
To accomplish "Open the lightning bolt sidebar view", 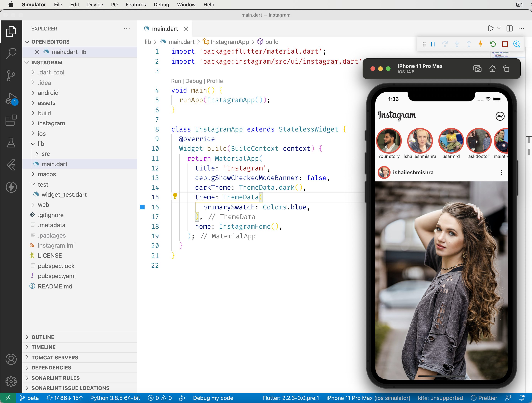I will [x=11, y=187].
